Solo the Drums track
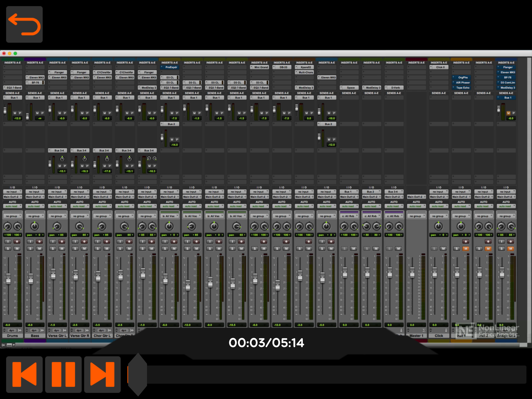The image size is (532, 399). (8, 249)
